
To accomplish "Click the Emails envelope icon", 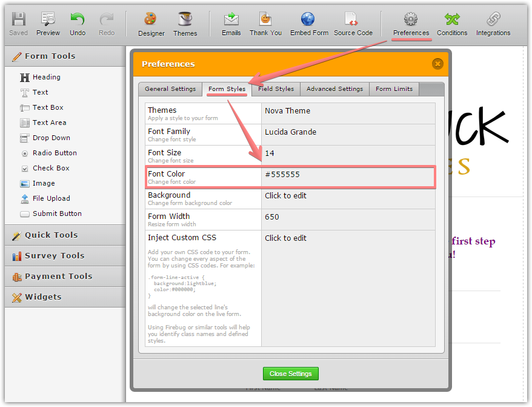I will 231,19.
